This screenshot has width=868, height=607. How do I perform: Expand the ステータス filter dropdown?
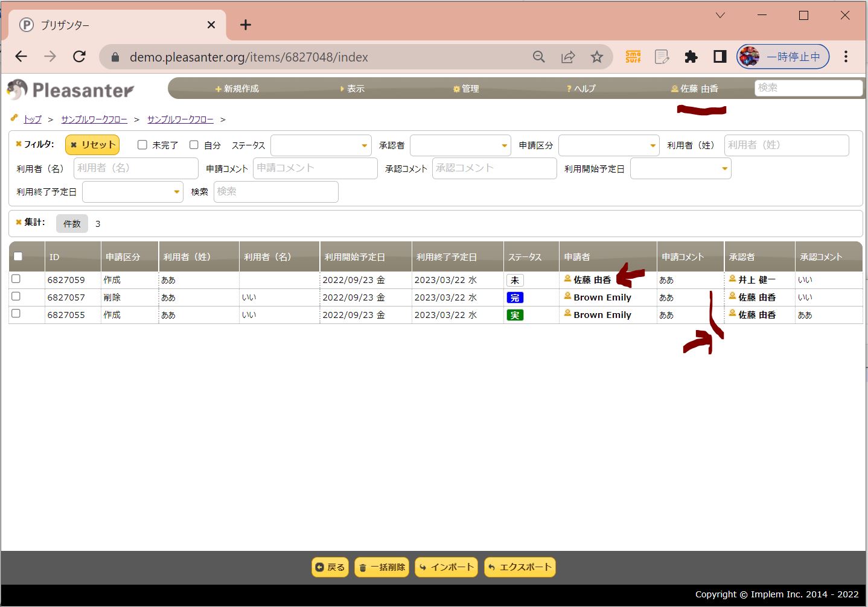click(321, 145)
